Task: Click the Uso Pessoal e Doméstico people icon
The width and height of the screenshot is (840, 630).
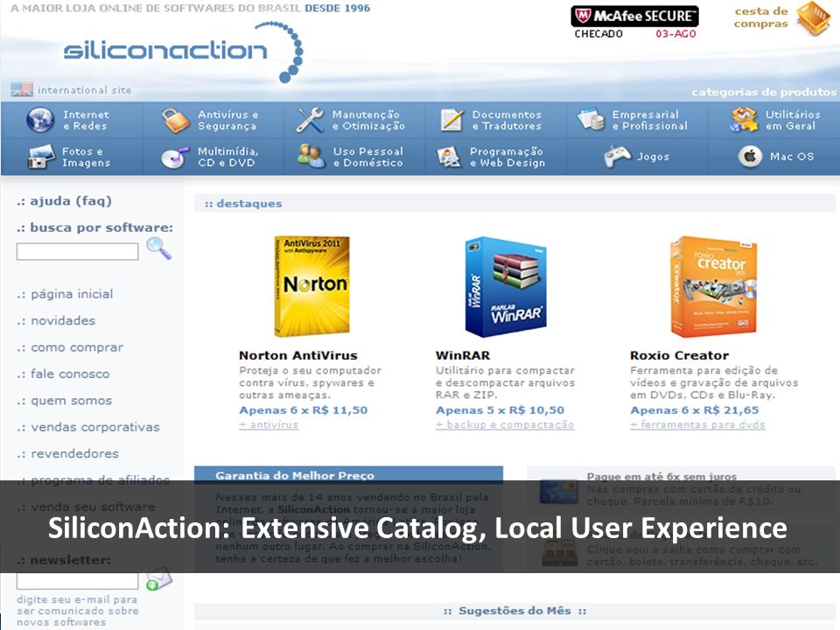Action: point(311,157)
